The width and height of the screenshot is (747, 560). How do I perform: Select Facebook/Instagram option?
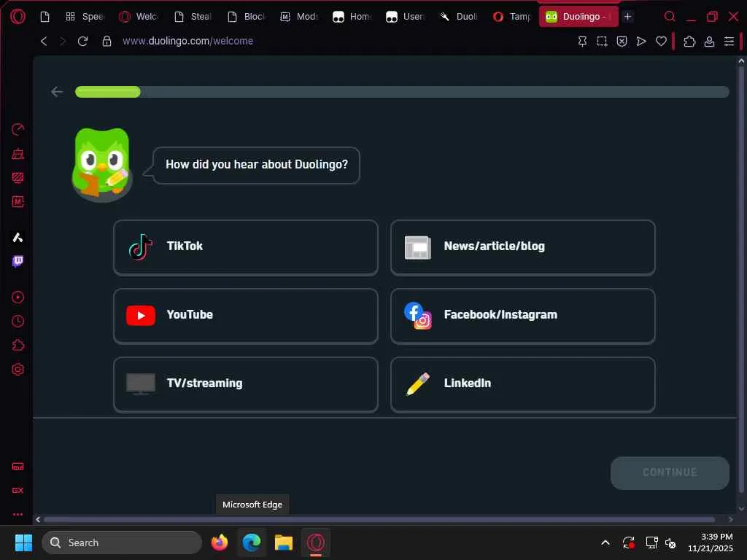(x=522, y=315)
